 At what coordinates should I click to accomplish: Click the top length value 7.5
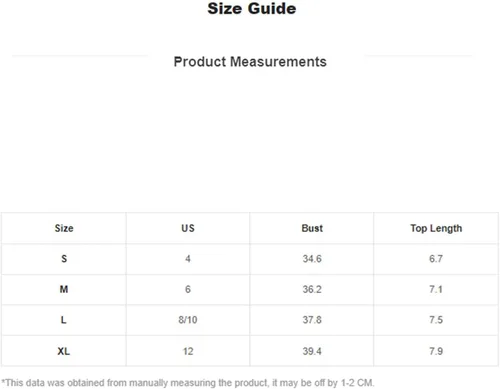pyautogui.click(x=436, y=320)
